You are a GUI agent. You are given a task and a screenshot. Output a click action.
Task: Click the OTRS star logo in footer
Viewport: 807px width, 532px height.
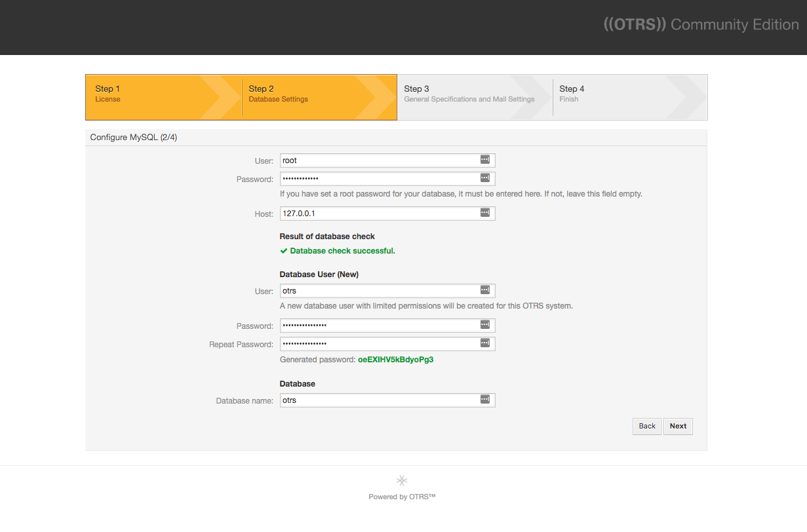pos(402,480)
